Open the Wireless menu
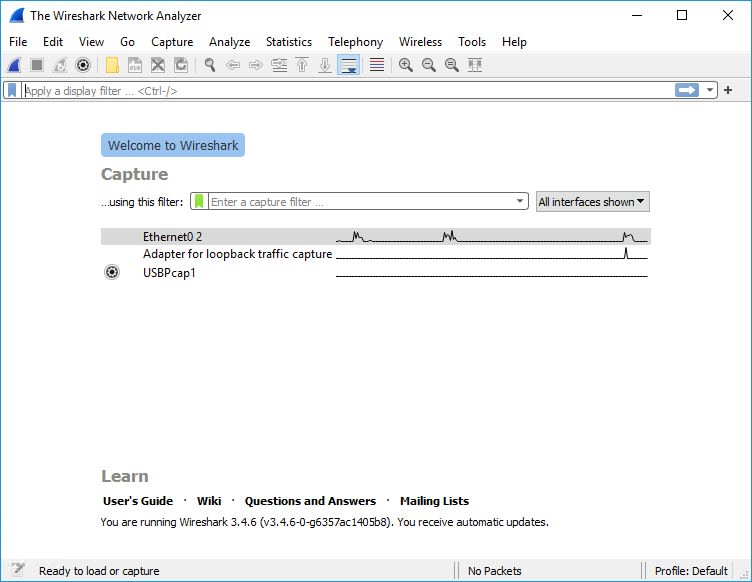The image size is (752, 582). [420, 42]
